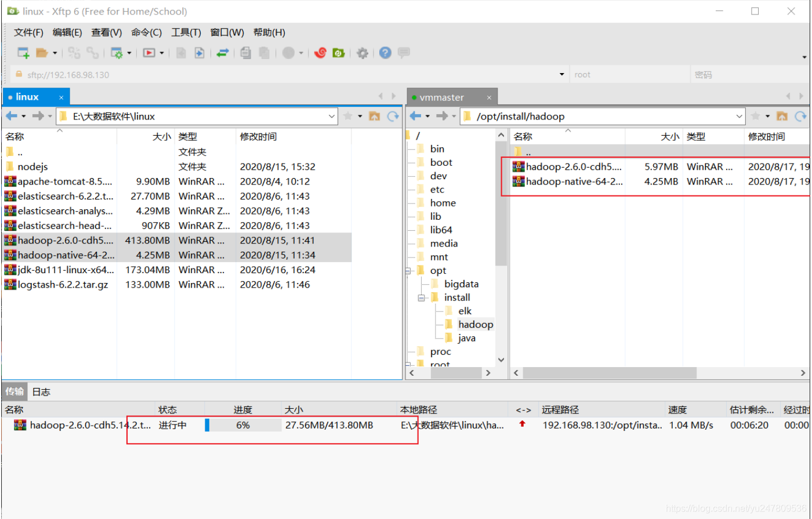Click the green Xftp folder icon in toolbar

click(339, 53)
